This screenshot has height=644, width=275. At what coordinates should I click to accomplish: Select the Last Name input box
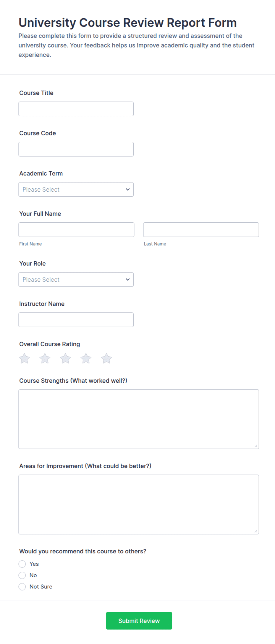point(201,230)
